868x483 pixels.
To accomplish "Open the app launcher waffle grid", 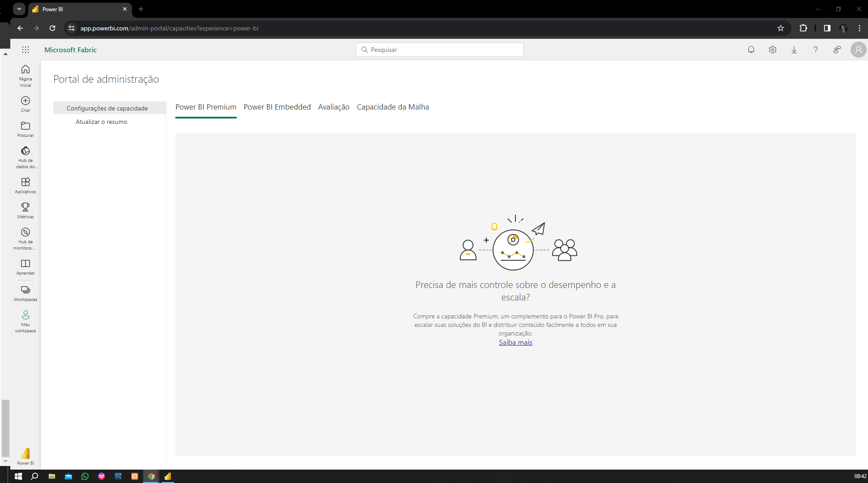I will [x=26, y=50].
